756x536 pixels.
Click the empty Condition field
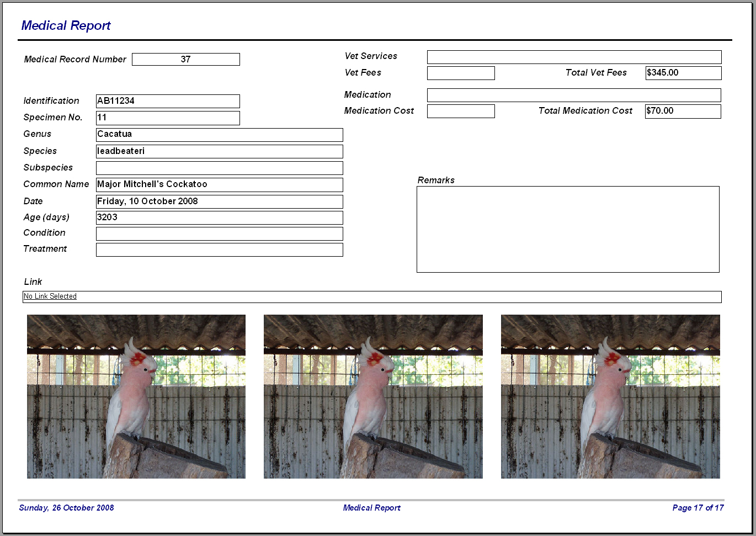(x=220, y=233)
